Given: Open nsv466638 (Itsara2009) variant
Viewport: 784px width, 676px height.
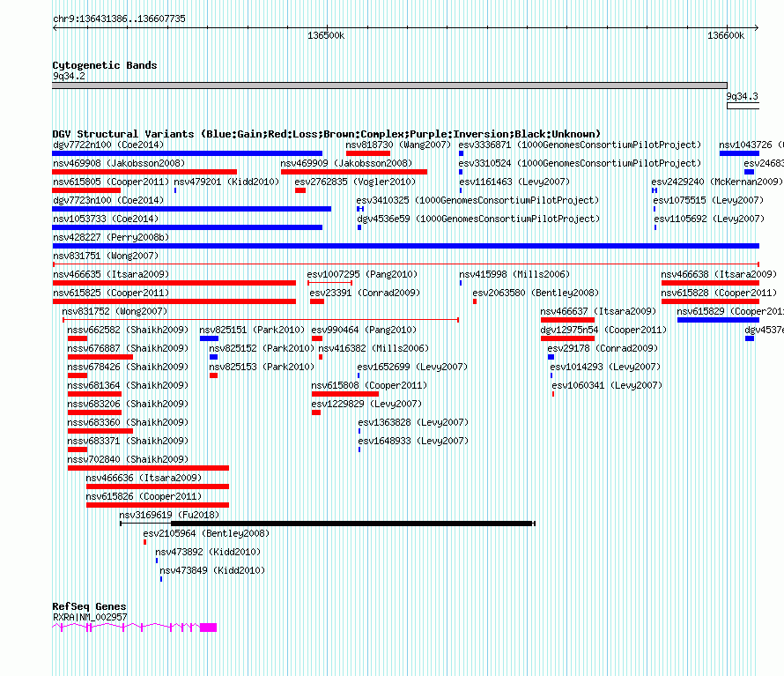Looking at the screenshot, I should pyautogui.click(x=719, y=275).
